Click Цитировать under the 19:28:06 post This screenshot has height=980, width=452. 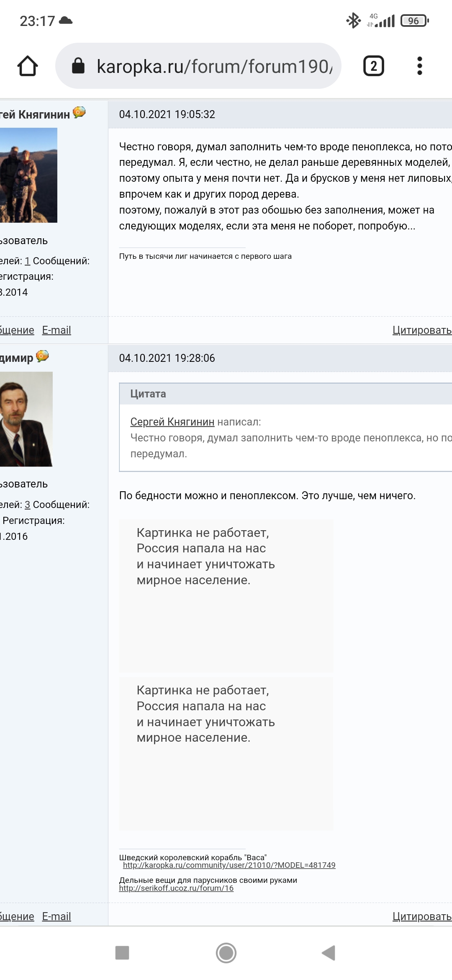[x=421, y=916]
